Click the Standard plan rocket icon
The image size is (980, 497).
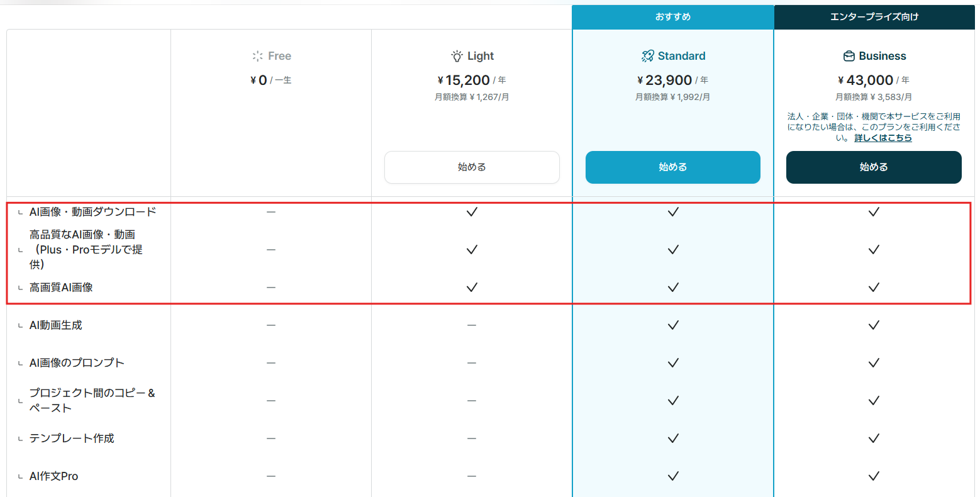pos(647,56)
